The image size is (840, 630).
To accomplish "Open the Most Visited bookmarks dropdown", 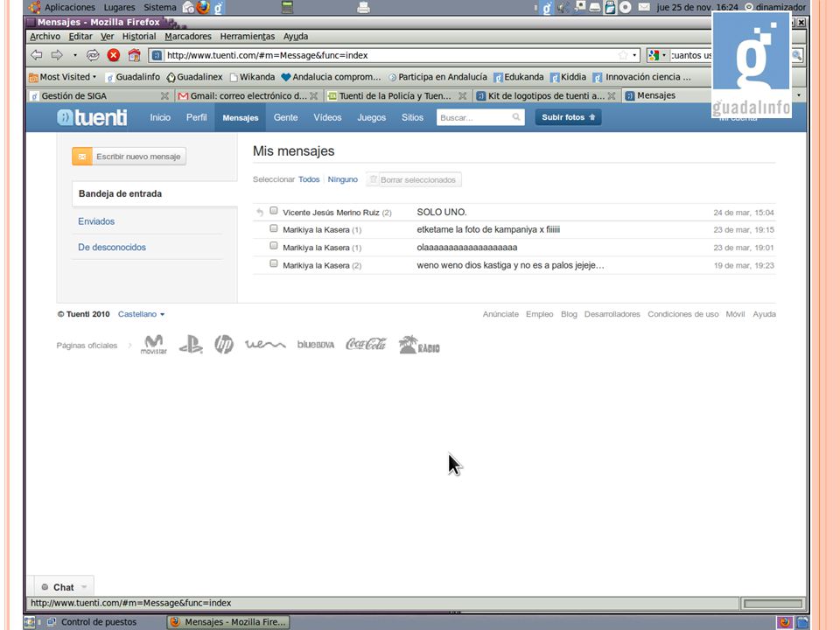I will 63,77.
